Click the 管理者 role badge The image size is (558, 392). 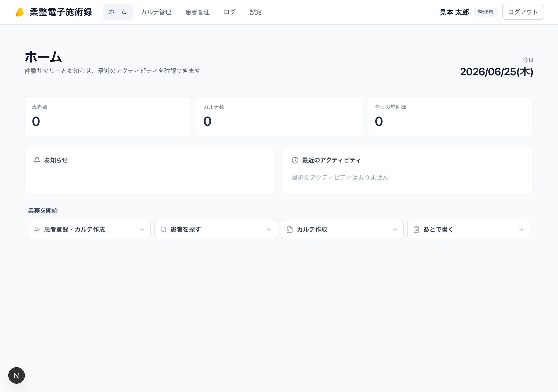(x=486, y=12)
